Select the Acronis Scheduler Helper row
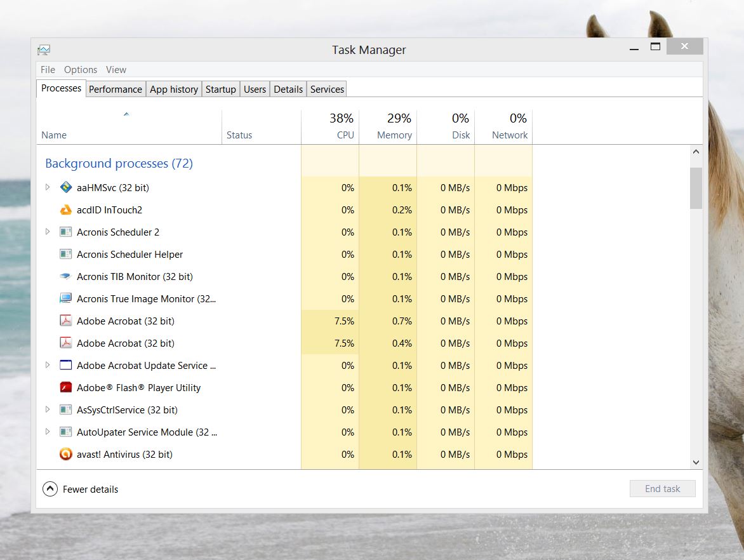This screenshot has width=744, height=560. (284, 255)
